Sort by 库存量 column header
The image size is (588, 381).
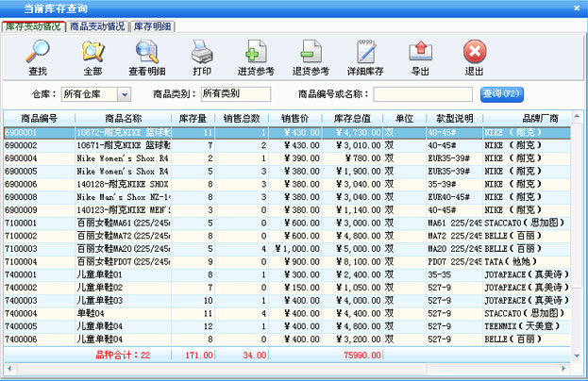tap(193, 118)
